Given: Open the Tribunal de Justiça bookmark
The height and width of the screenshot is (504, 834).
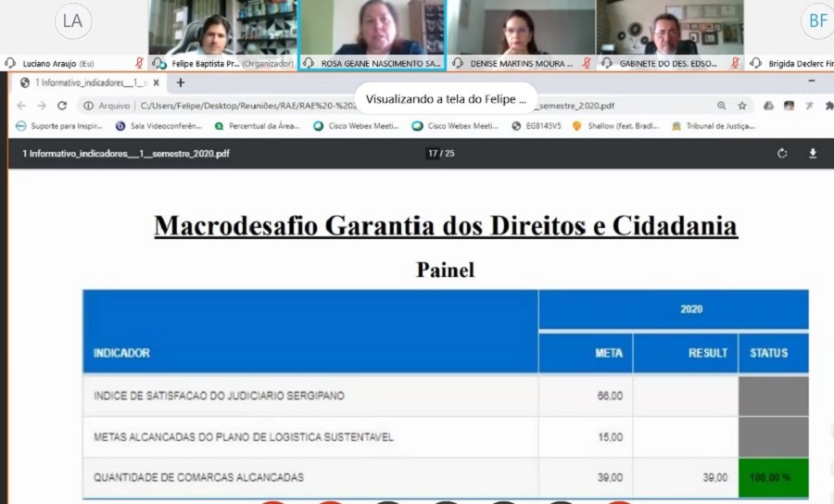Looking at the screenshot, I should point(714,126).
